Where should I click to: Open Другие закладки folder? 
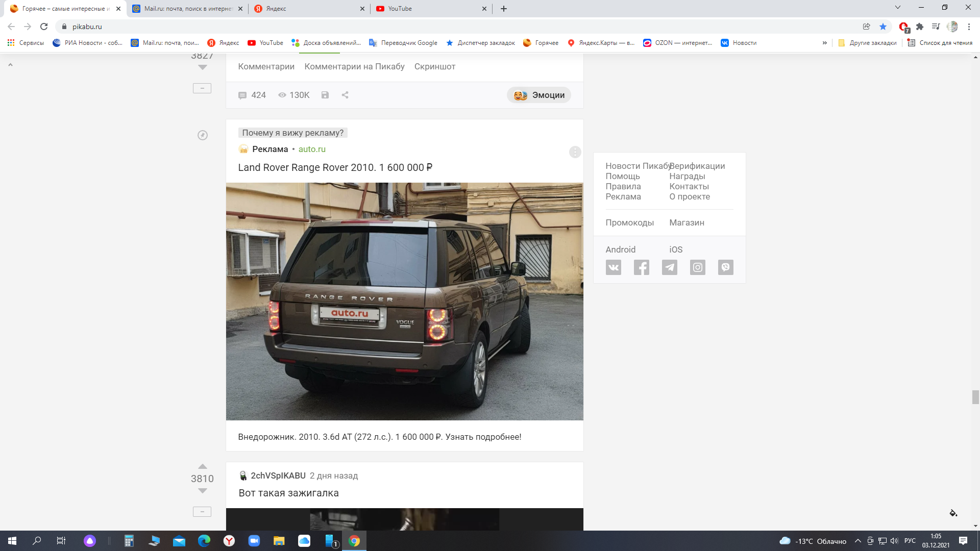(x=868, y=43)
